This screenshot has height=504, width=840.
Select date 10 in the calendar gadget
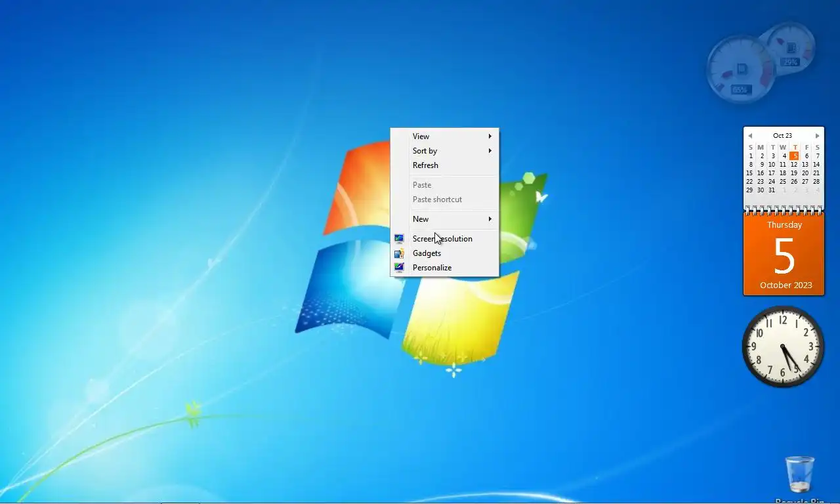point(772,165)
